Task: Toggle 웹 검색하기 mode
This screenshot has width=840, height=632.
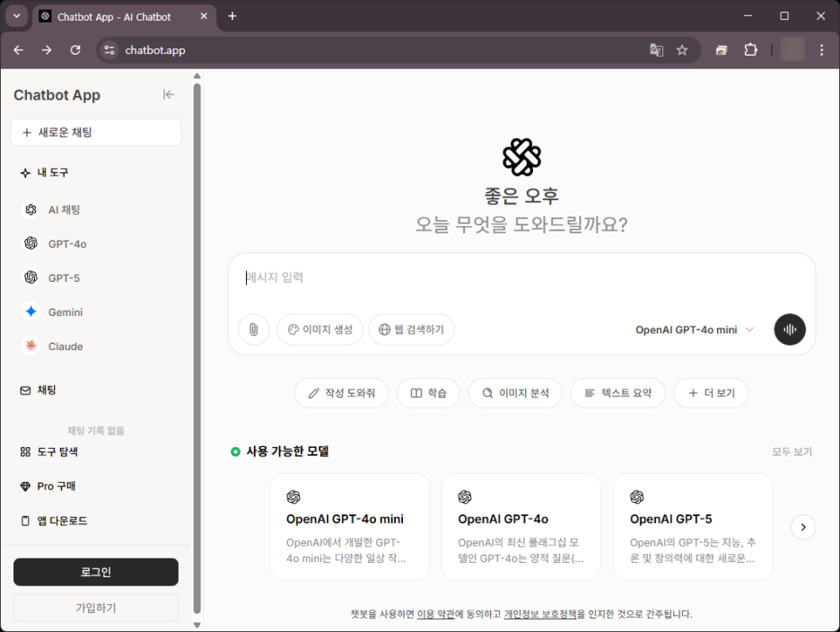Action: (411, 329)
